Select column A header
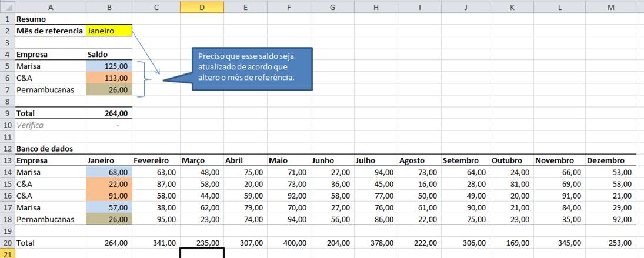 coord(51,6)
